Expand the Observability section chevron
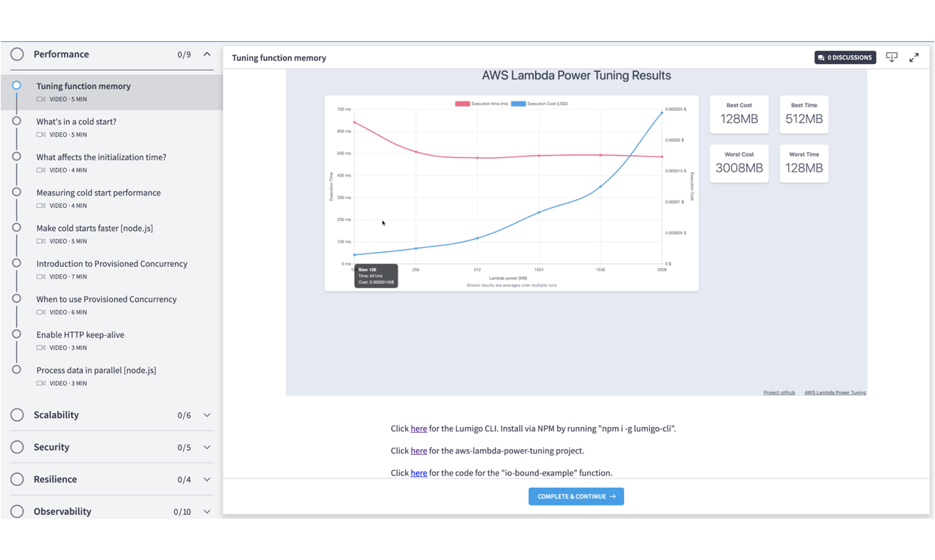 click(x=207, y=511)
